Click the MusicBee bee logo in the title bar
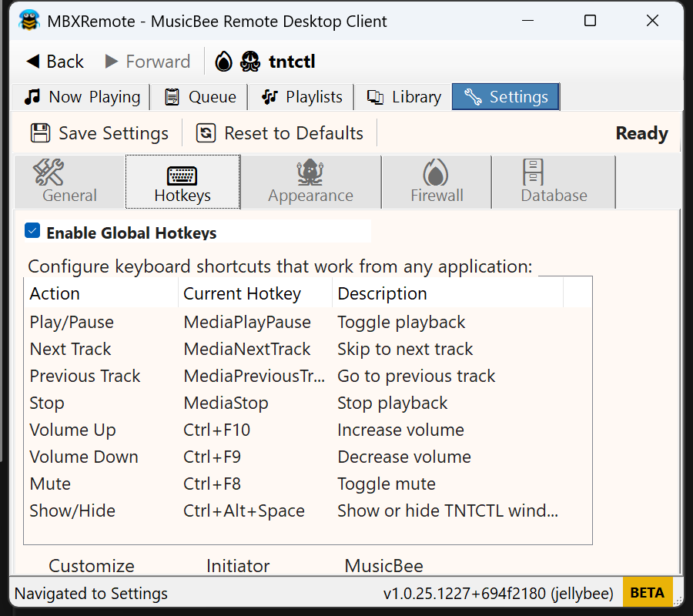This screenshot has height=616, width=693. [x=30, y=21]
